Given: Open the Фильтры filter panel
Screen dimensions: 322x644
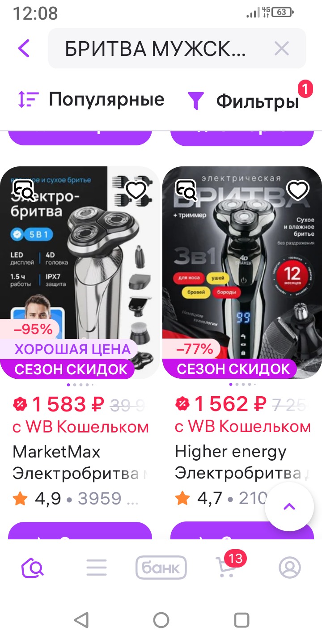Looking at the screenshot, I should pos(258,102).
